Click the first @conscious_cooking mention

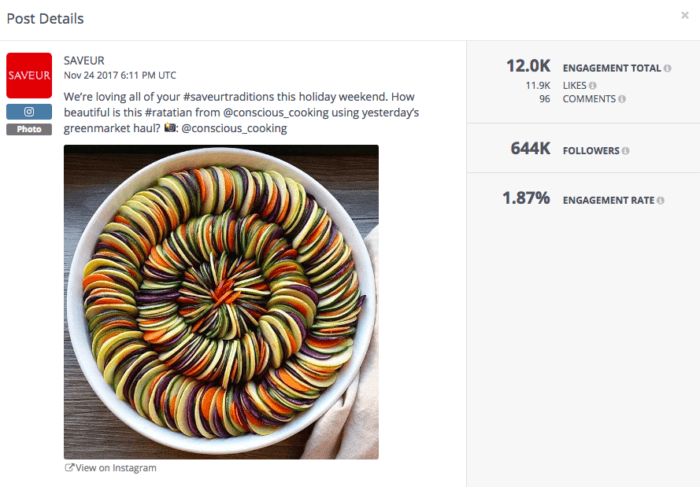click(x=275, y=112)
